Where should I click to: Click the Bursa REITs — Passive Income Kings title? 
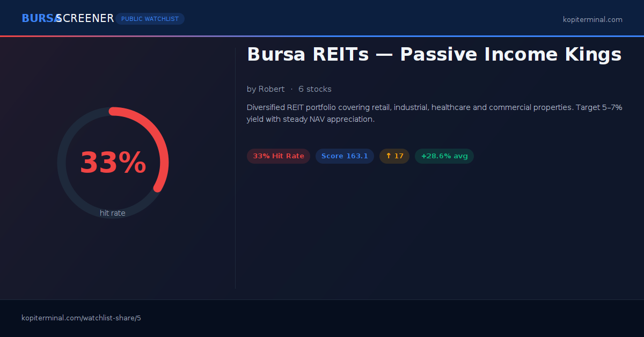[x=434, y=54]
